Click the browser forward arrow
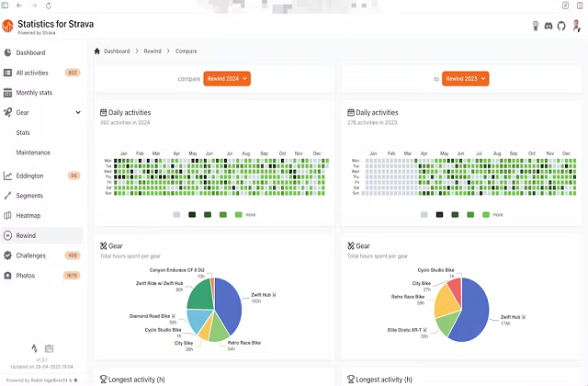This screenshot has width=588, height=386. [x=34, y=6]
